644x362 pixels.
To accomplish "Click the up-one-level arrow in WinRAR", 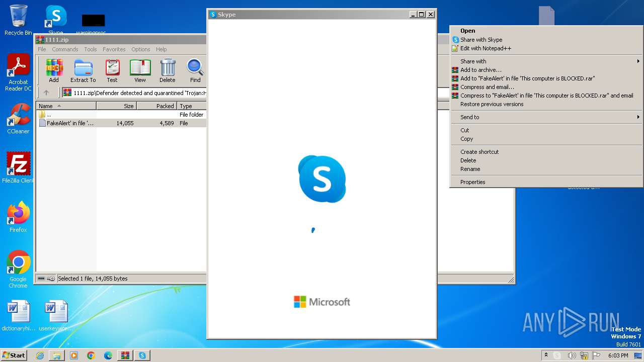I will (x=46, y=93).
